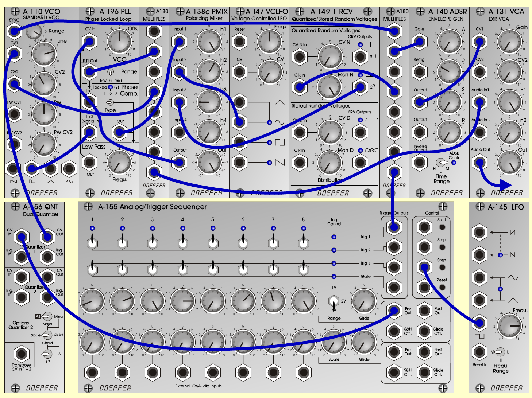Click the A-149-1 Man N knob

click(x=329, y=87)
